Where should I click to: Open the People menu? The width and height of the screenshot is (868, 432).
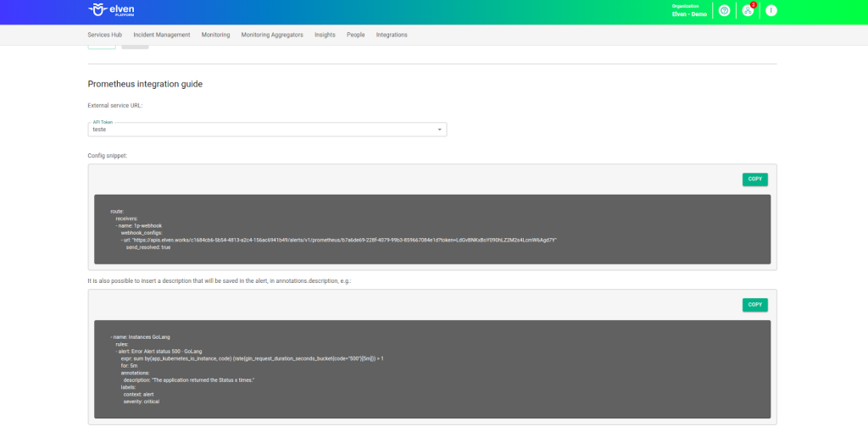click(x=356, y=34)
